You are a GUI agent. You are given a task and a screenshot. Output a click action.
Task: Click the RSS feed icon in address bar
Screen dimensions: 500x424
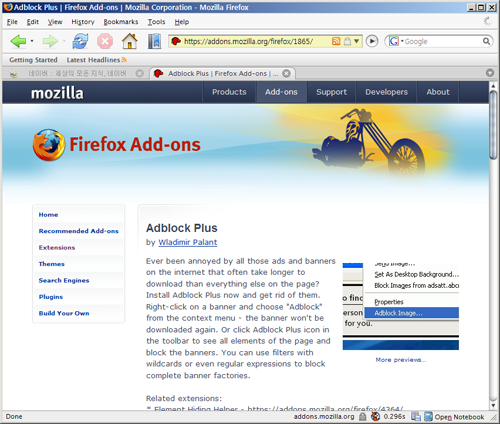[336, 41]
